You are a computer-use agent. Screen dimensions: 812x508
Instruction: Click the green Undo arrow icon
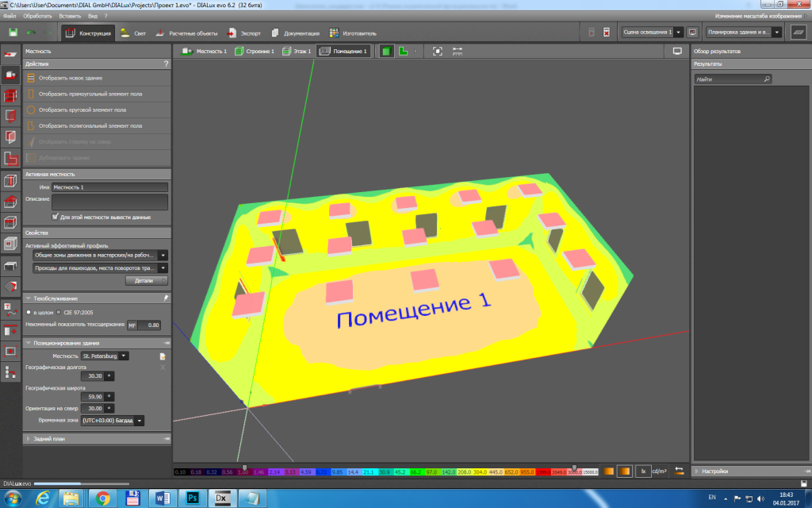[31, 33]
